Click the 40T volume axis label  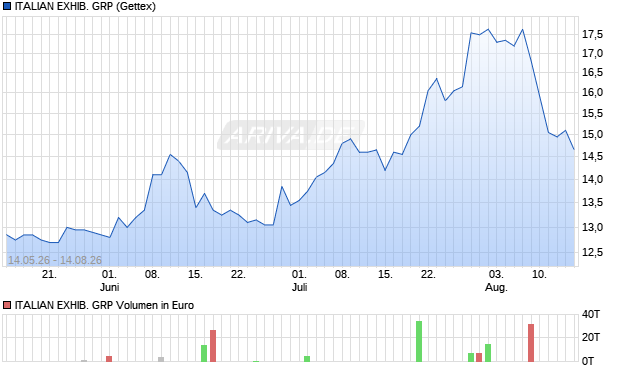click(x=591, y=314)
